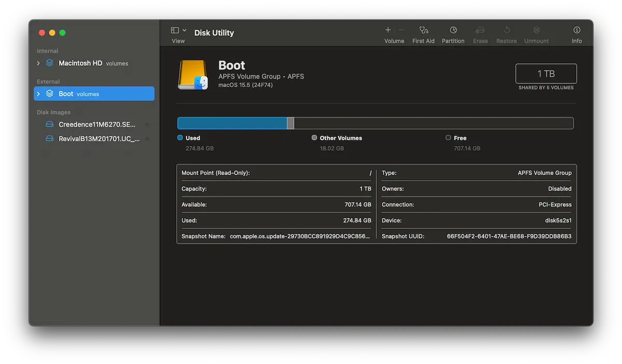Click the Capacity row's 1 TB value
This screenshot has height=364, width=622.
365,189
